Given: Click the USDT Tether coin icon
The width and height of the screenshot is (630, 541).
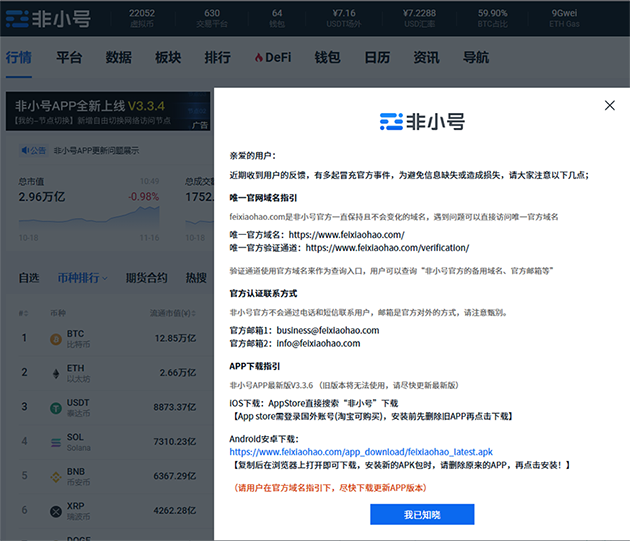Looking at the screenshot, I should click(x=56, y=408).
